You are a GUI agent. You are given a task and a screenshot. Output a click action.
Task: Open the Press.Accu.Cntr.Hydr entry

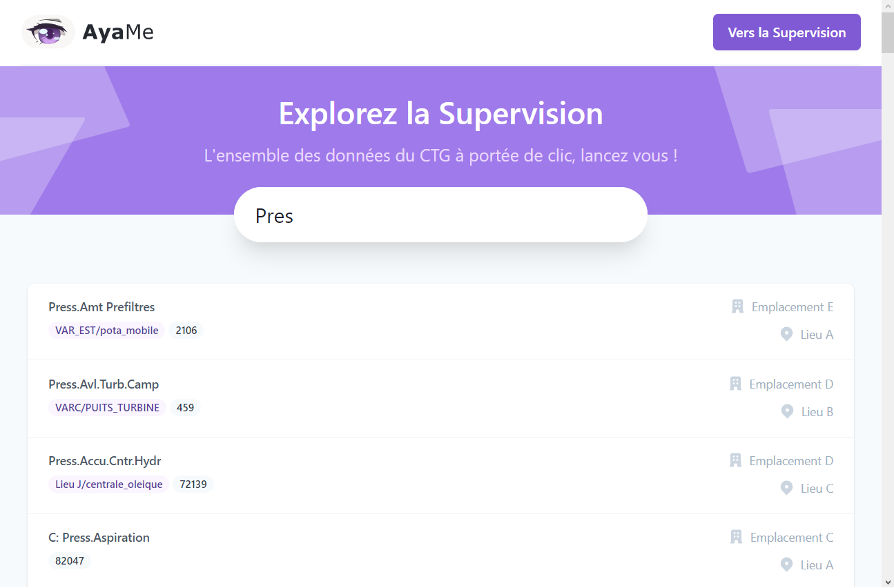pos(440,476)
